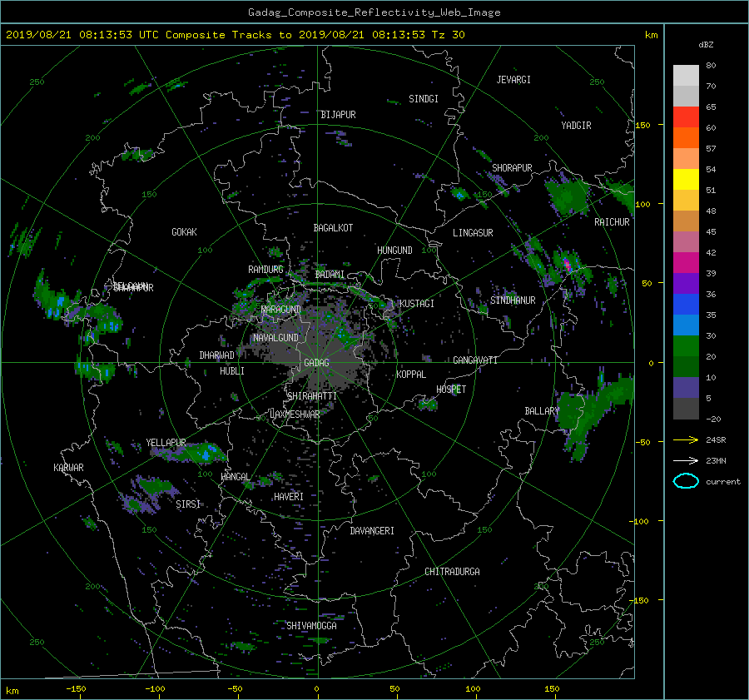
Task: Click the NARAGUND city label
Action: [281, 310]
